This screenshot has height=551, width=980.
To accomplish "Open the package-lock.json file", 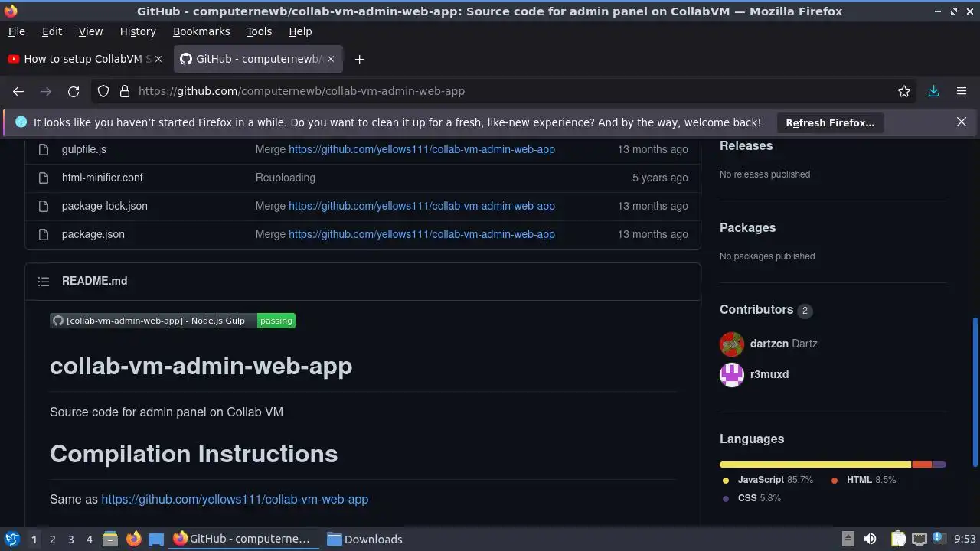I will 105,206.
